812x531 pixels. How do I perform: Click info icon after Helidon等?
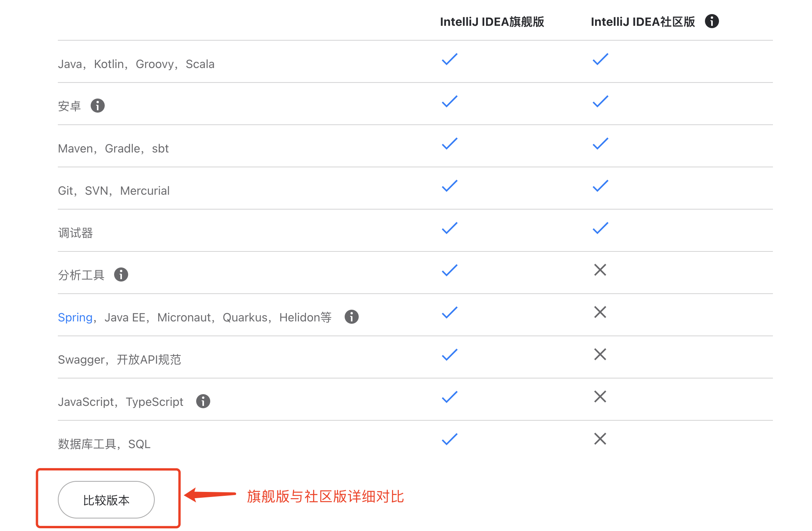pyautogui.click(x=351, y=317)
